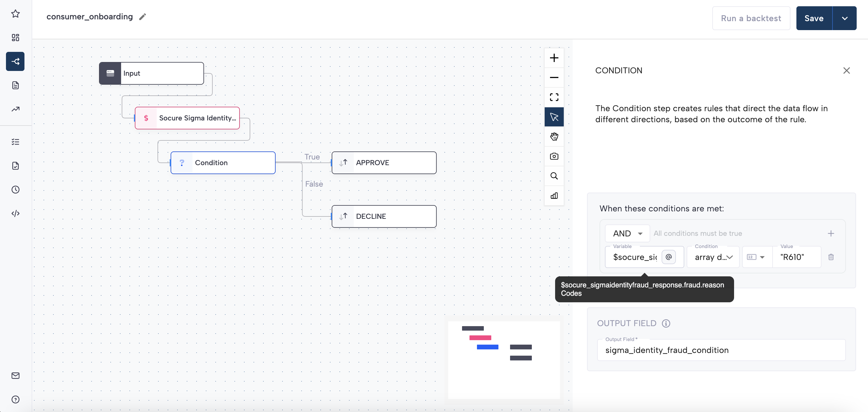Click the camera snapshot icon
The width and height of the screenshot is (868, 412).
[x=554, y=156]
